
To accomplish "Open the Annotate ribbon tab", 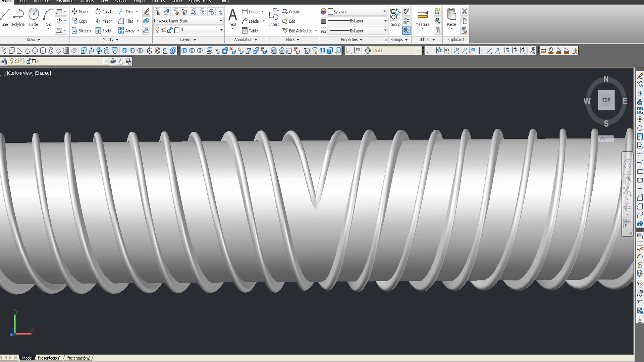I will pyautogui.click(x=41, y=1).
